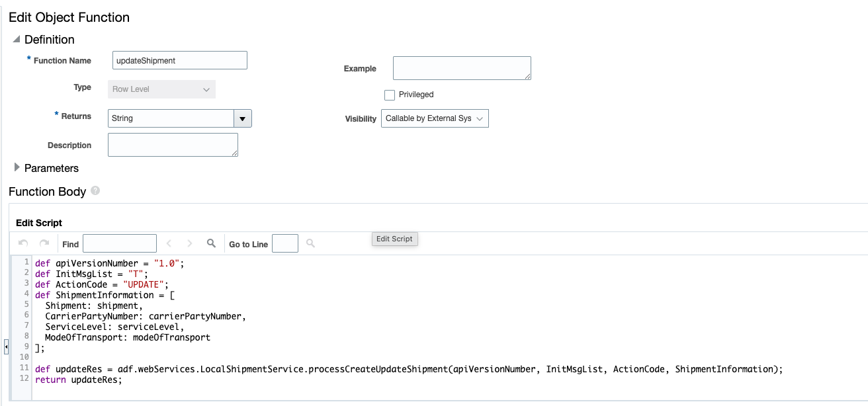Click inside the Example text area
The width and height of the screenshot is (868, 406).
(461, 68)
